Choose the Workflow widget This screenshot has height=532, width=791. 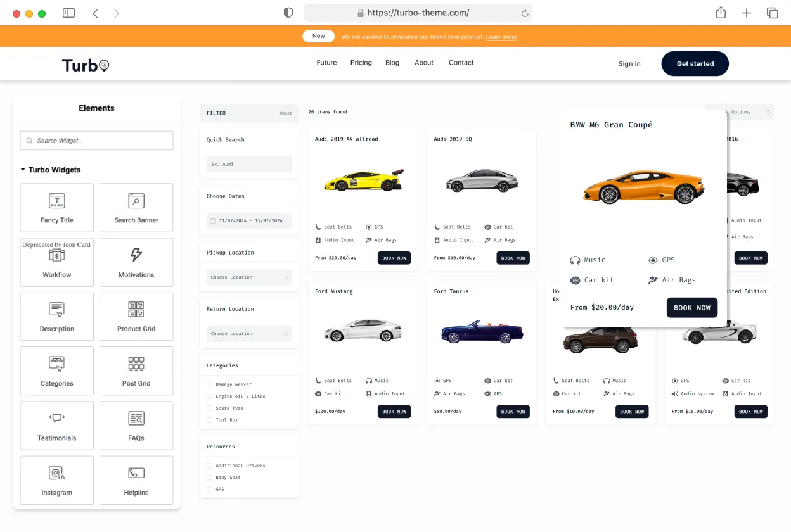[57, 262]
